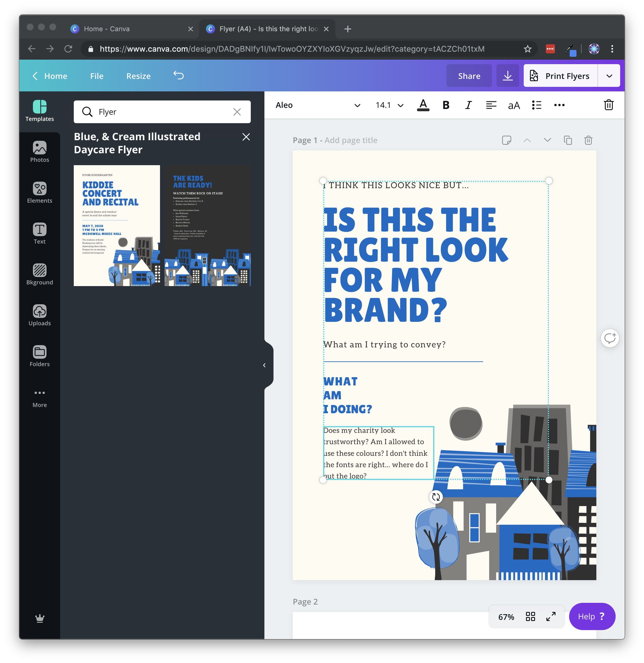Switch to Flyer (A4) browser tab
644x663 pixels.
point(267,29)
